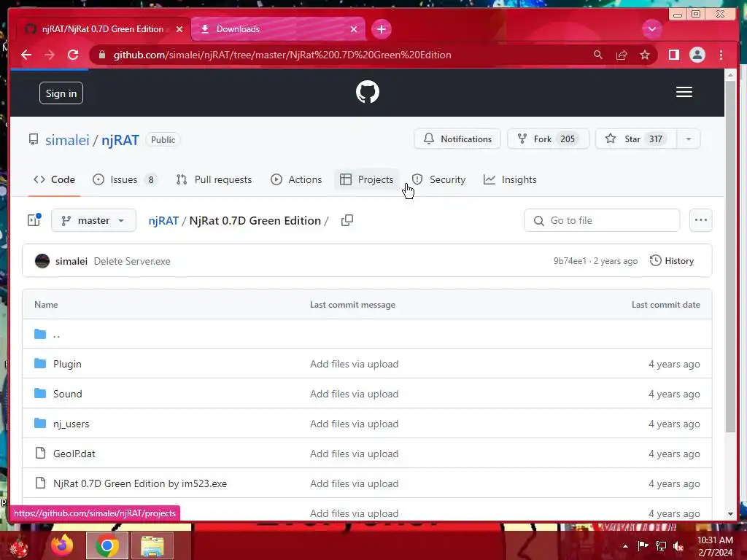The height and width of the screenshot is (560, 747).
Task: Open the Chrome profile avatar
Action: click(x=697, y=55)
